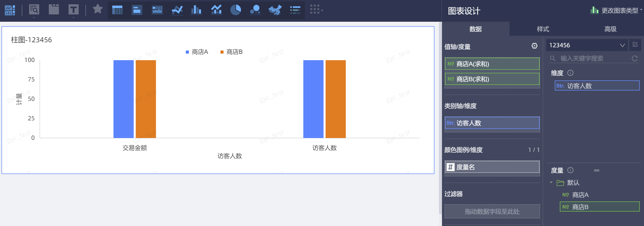Add a cross table from toolbar
The height and width of the screenshot is (226, 644).
point(117,10)
